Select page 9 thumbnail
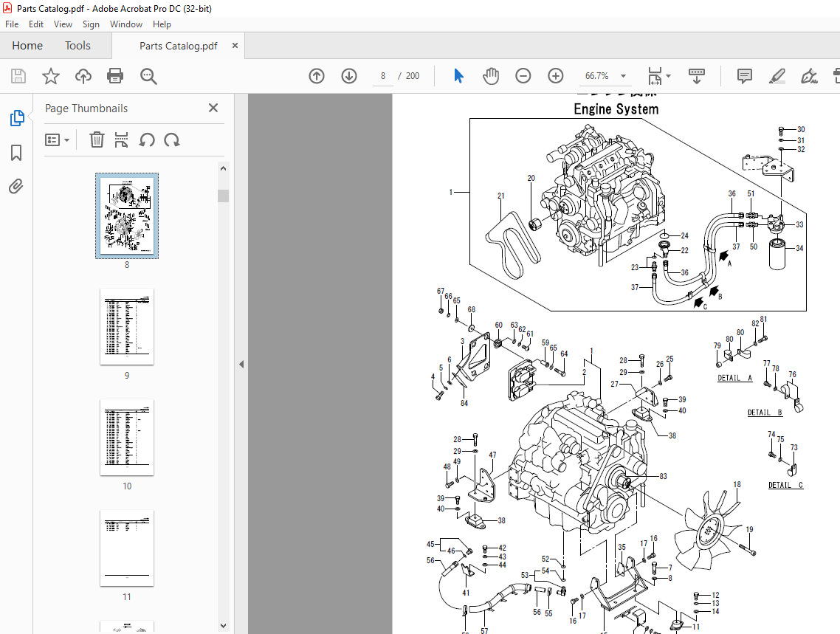 point(127,327)
